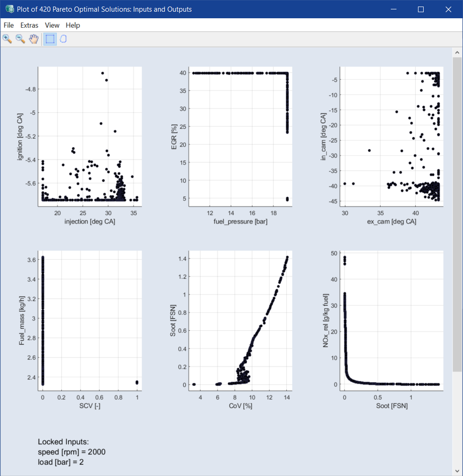Open the Help menu
463x476 pixels.
73,25
